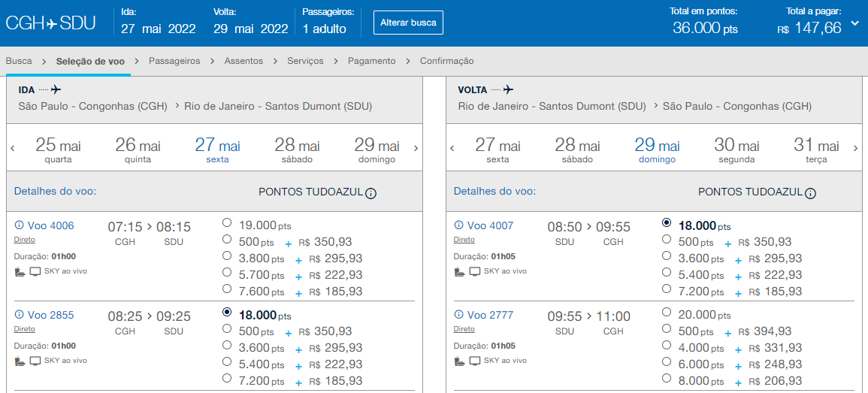Choose 28 mai sábado in IDA dates
The image size is (868, 393).
pos(298,150)
